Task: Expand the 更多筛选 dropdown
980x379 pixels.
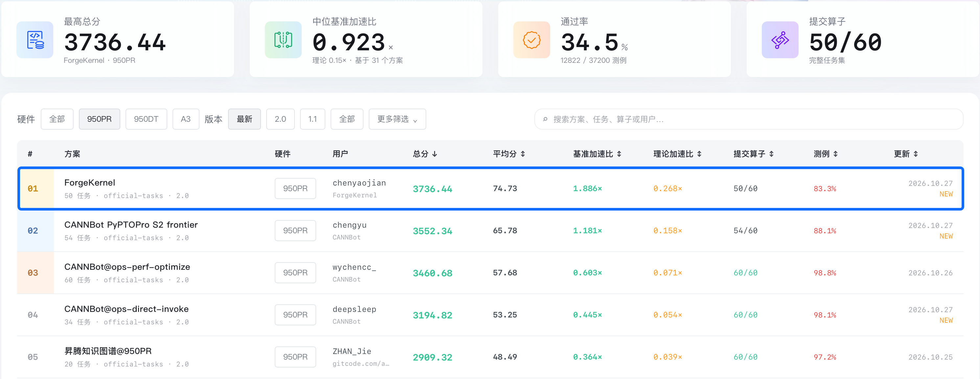Action: pyautogui.click(x=397, y=119)
